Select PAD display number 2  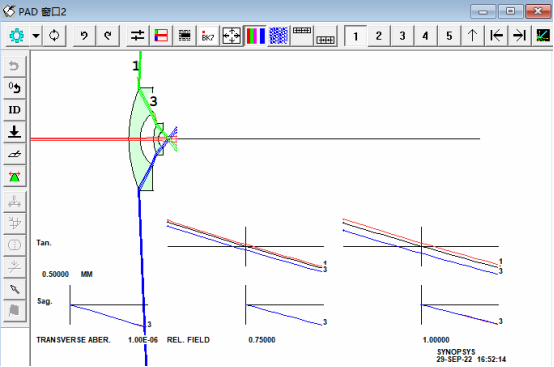click(379, 36)
